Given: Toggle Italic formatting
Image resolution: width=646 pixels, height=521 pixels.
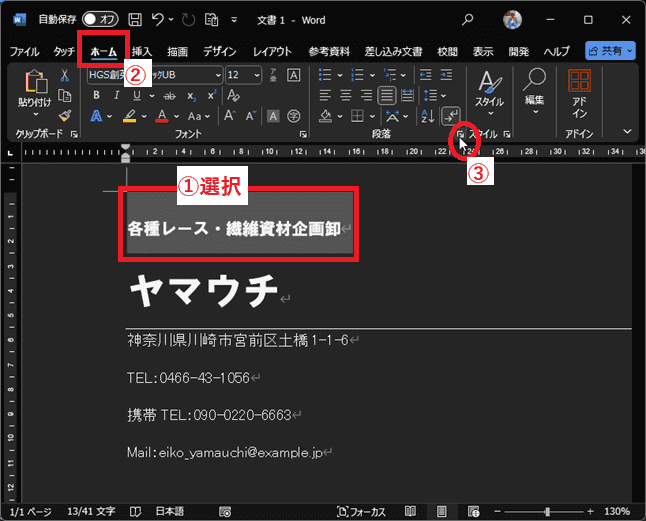Looking at the screenshot, I should 114,95.
